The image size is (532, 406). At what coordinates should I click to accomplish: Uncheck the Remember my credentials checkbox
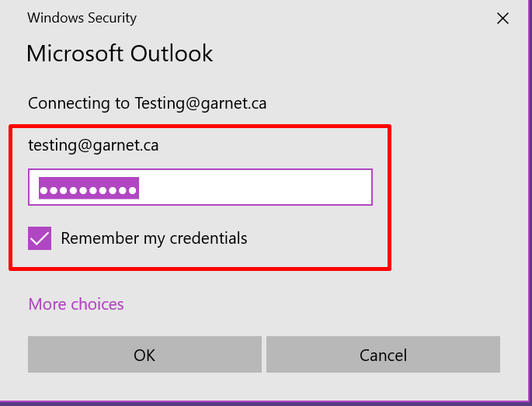(40, 238)
